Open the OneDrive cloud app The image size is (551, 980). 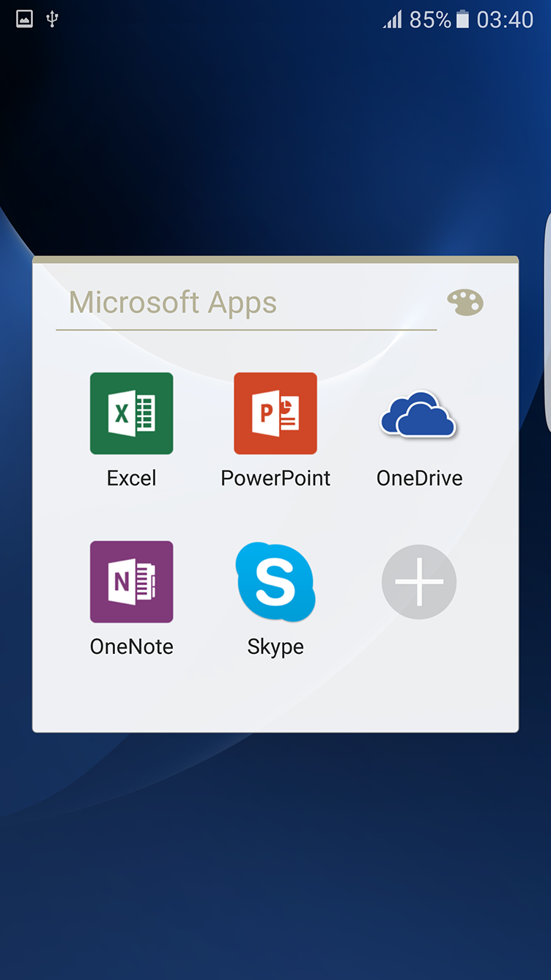[x=418, y=415]
